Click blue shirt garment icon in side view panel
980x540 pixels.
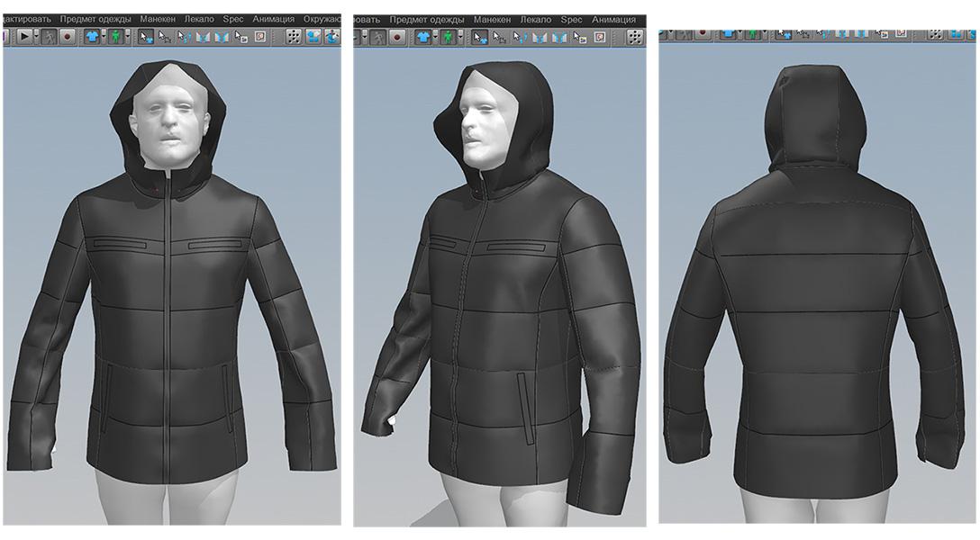tap(423, 37)
